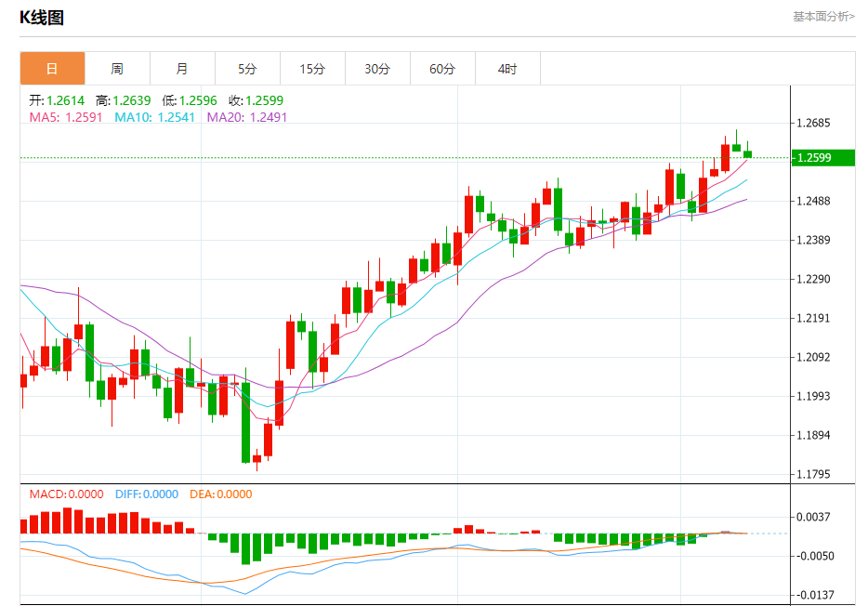Click the MA5: 1.2591 indicator label

pos(66,117)
